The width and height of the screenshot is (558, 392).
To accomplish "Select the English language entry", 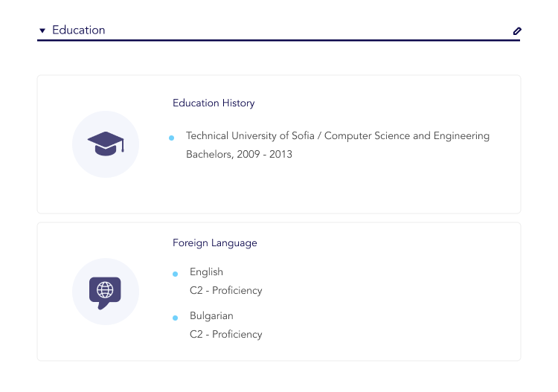I will point(206,272).
